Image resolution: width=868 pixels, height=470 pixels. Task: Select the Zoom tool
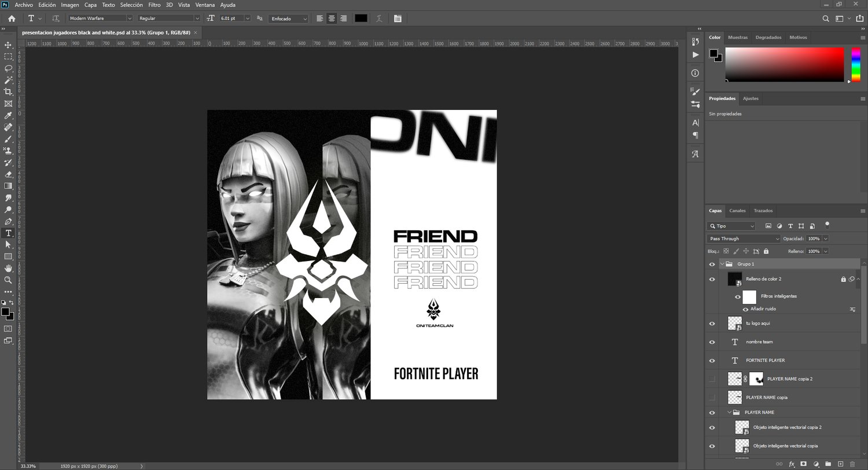coord(8,280)
